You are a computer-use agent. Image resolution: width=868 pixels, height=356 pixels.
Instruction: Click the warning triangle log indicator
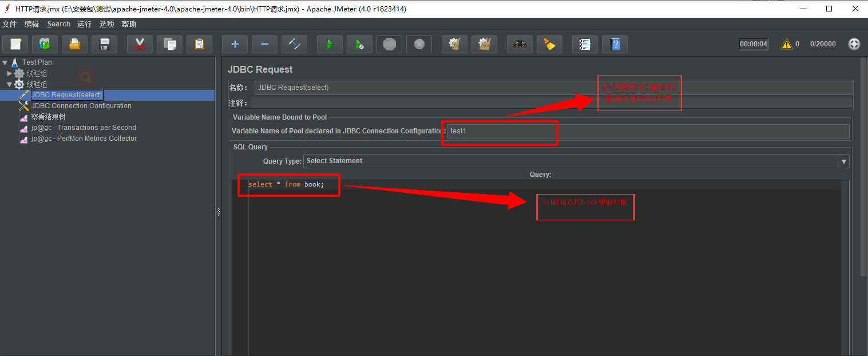[787, 44]
